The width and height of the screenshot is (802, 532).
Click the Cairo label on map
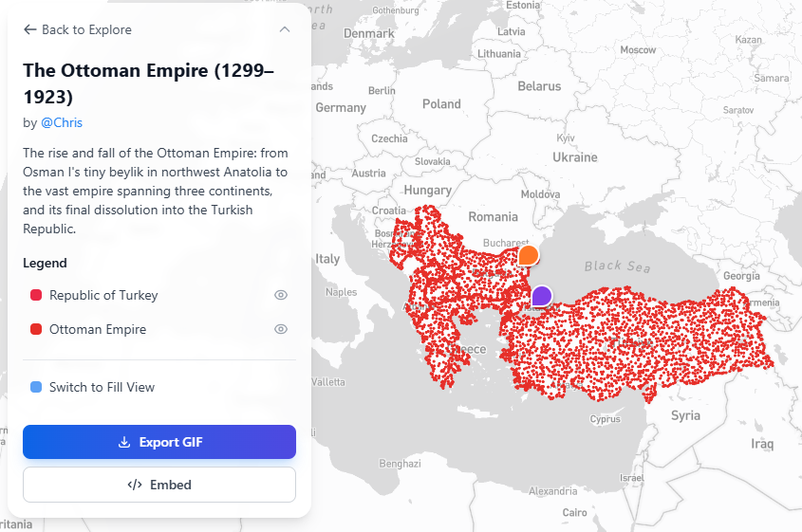click(574, 513)
